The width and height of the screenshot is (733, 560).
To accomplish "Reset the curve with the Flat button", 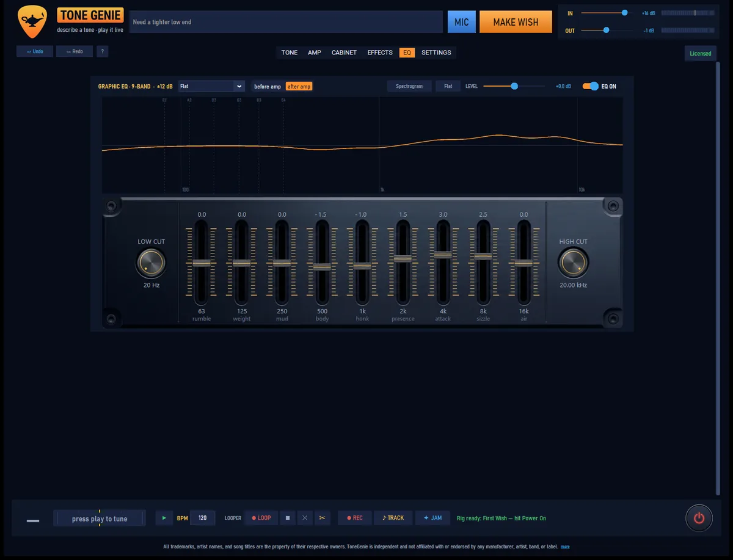I will (448, 86).
